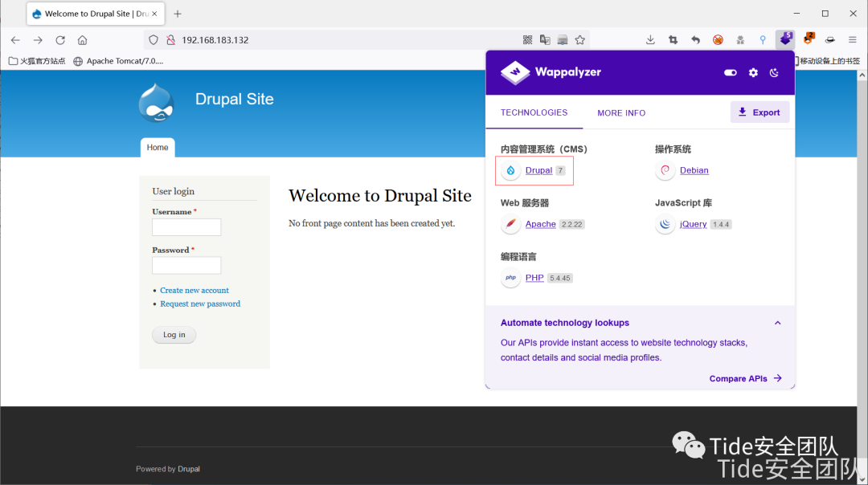This screenshot has width=868, height=485.
Task: Click the scroll up arrow on scrollbar
Action: (862, 75)
